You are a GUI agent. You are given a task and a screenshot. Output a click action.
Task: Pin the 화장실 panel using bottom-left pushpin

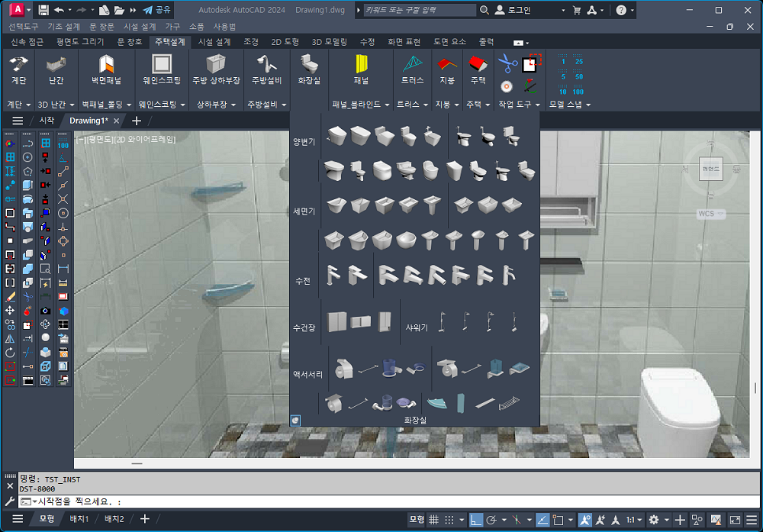pos(295,420)
